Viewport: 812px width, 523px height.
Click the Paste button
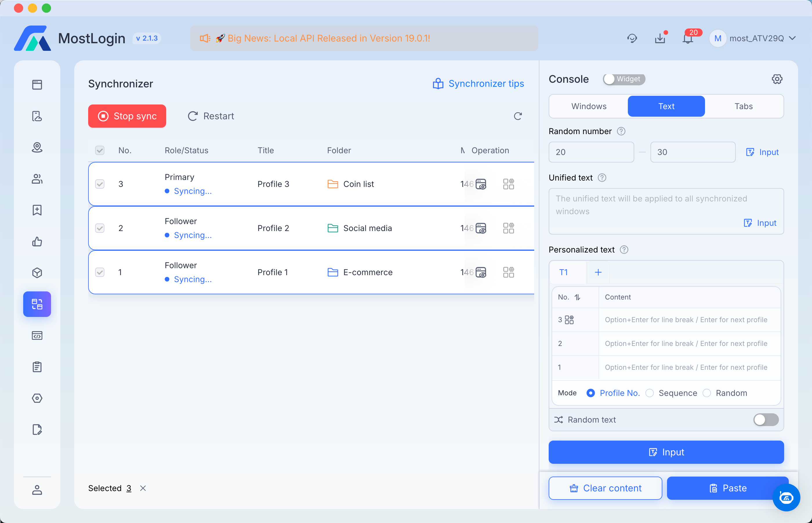728,488
